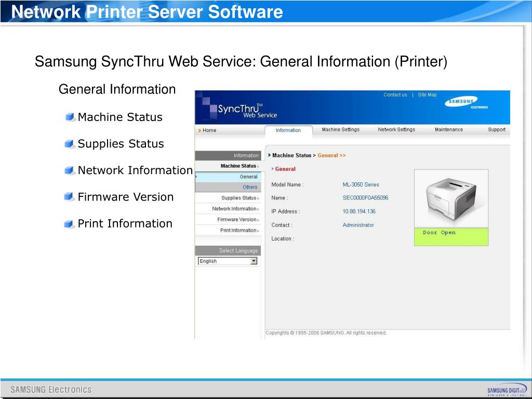Screen dimensions: 532x399
Task: Select Others under Machine Status
Action: click(228, 187)
